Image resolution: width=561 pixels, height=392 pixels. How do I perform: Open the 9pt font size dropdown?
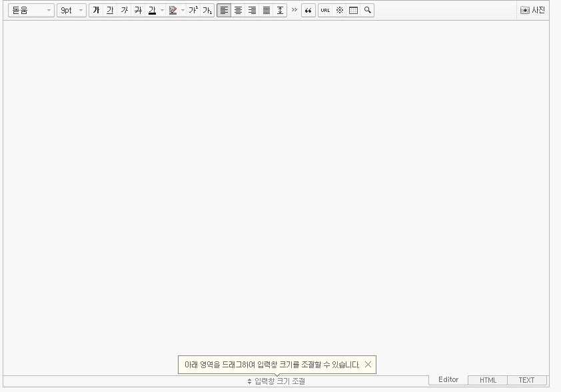71,10
